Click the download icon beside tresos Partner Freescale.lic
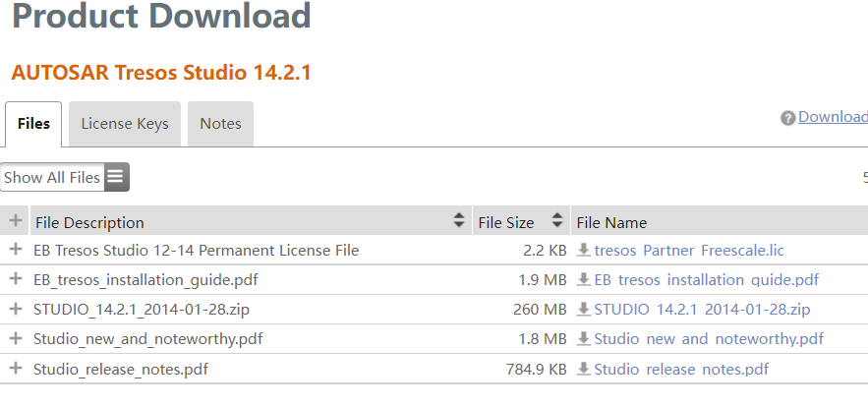 pos(584,251)
